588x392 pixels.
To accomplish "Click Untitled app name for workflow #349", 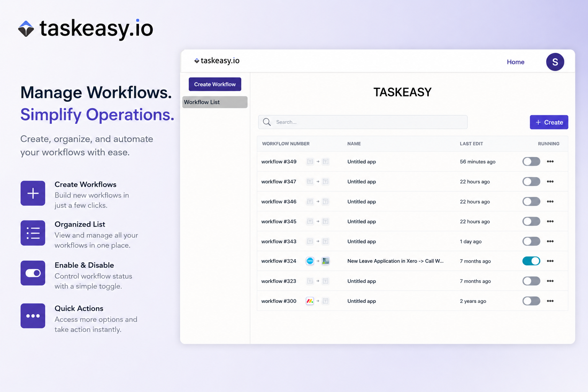I will [361, 162].
